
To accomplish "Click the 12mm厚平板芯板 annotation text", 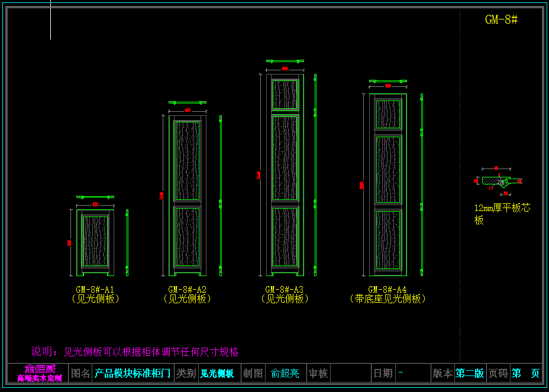I will 502,214.
